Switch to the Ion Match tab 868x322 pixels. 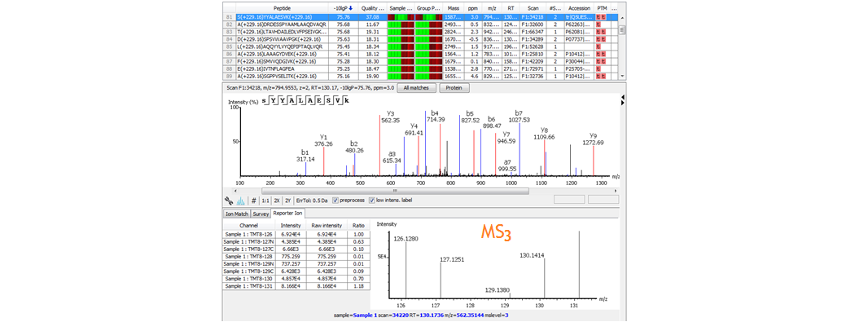237,214
